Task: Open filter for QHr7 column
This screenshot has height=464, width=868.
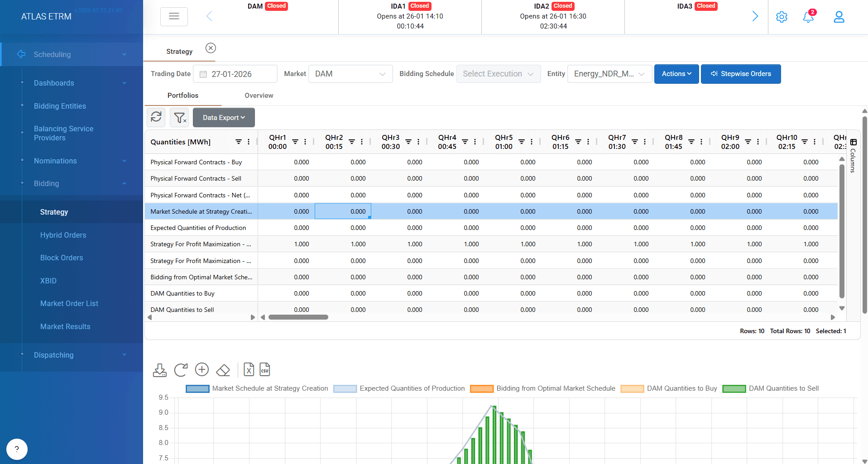Action: [x=635, y=142]
